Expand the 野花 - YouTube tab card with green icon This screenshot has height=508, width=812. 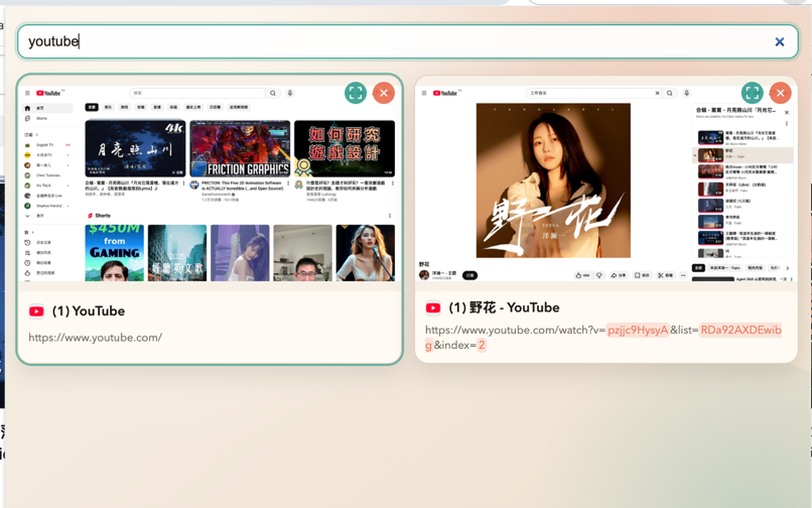[752, 93]
